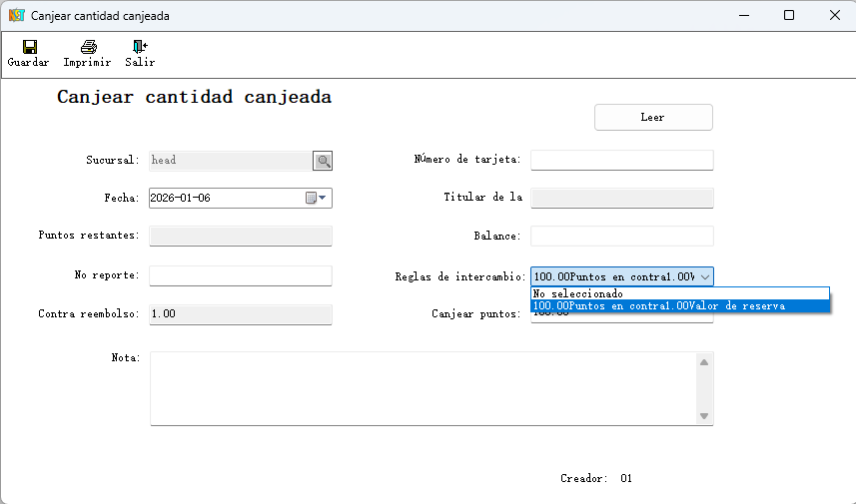Screen dimensions: 856x504
Task: Maximize the Canjear cantidad canjeada window
Action: (x=789, y=16)
